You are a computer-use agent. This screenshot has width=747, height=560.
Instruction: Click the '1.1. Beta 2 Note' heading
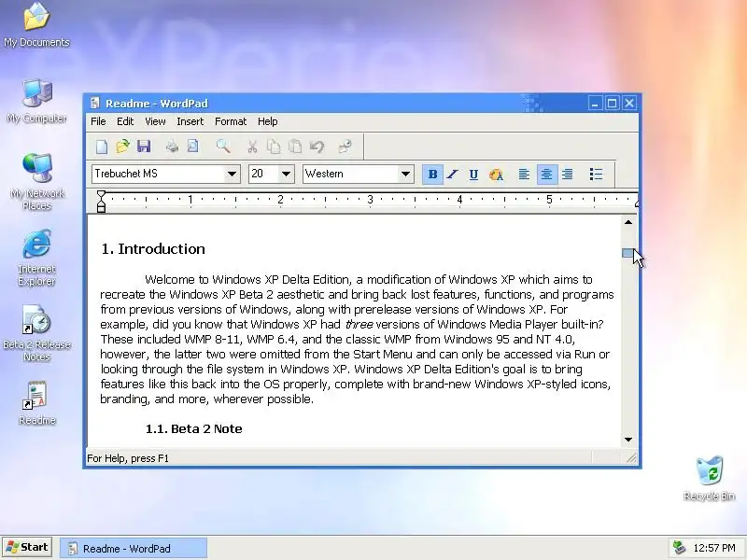point(193,428)
